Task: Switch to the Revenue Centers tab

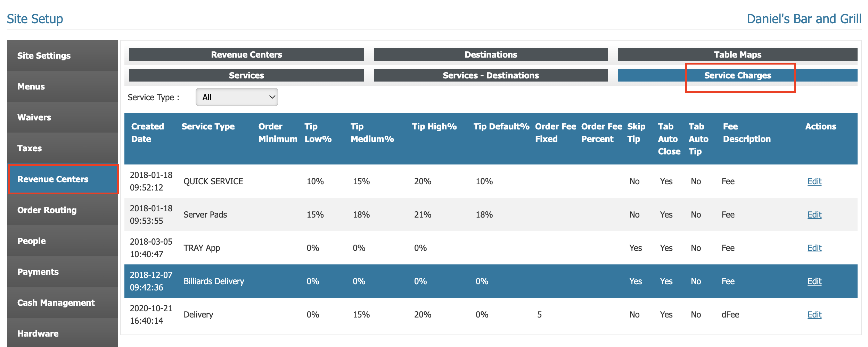Action: tap(246, 54)
